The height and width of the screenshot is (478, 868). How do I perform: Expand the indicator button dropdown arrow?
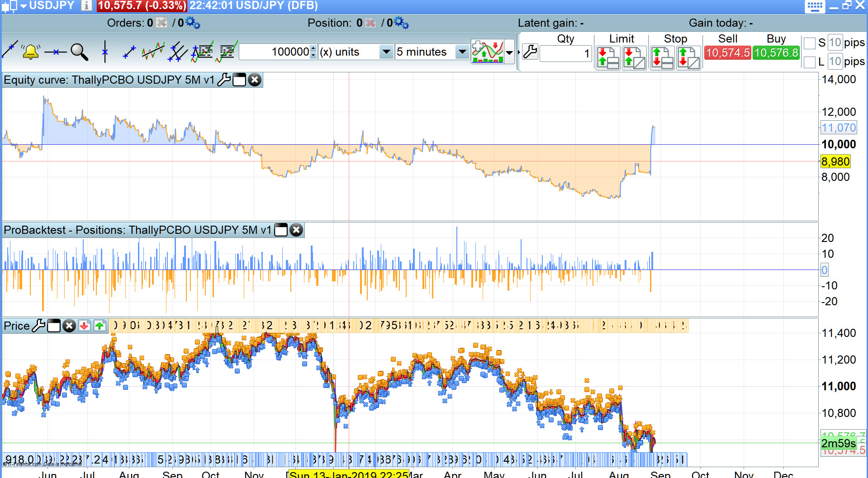(x=509, y=52)
